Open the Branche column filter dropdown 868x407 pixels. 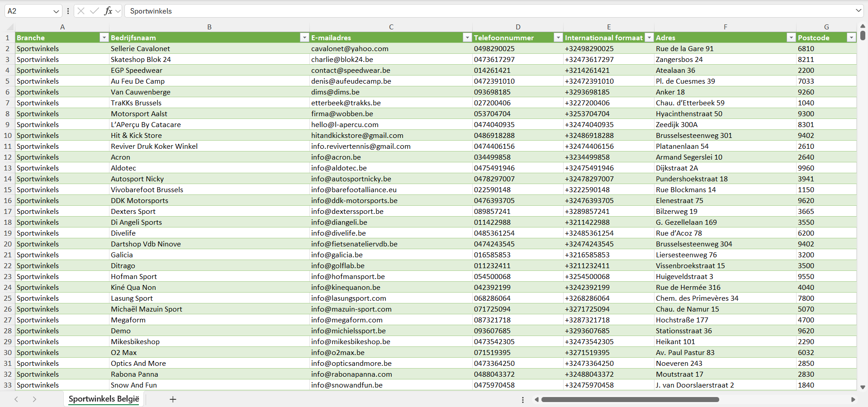point(104,38)
